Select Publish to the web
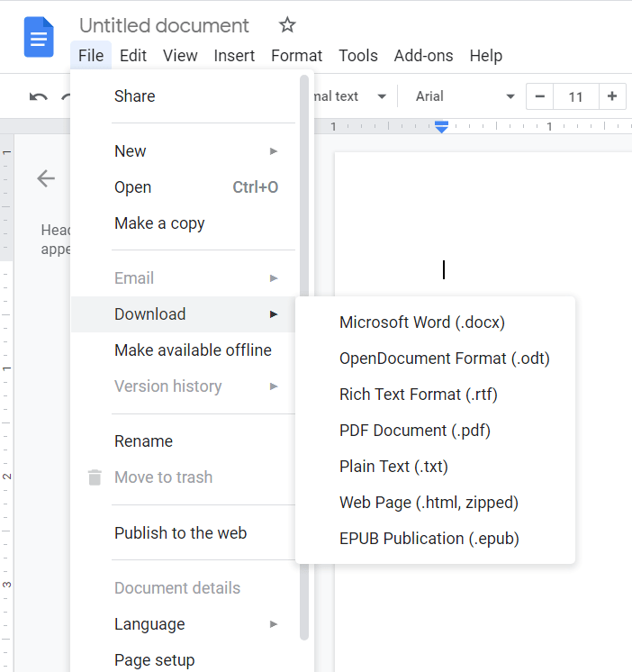 [x=180, y=533]
